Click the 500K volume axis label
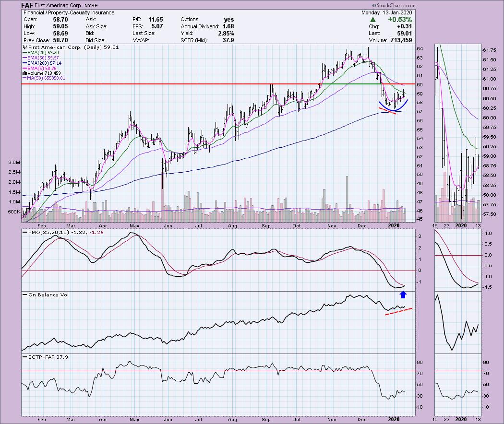The height and width of the screenshot is (424, 504). click(15, 212)
